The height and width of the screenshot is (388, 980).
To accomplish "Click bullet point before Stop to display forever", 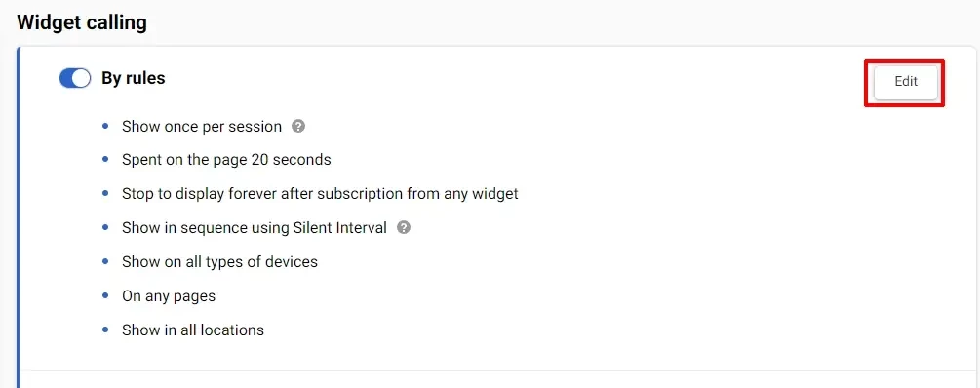I will point(105,194).
